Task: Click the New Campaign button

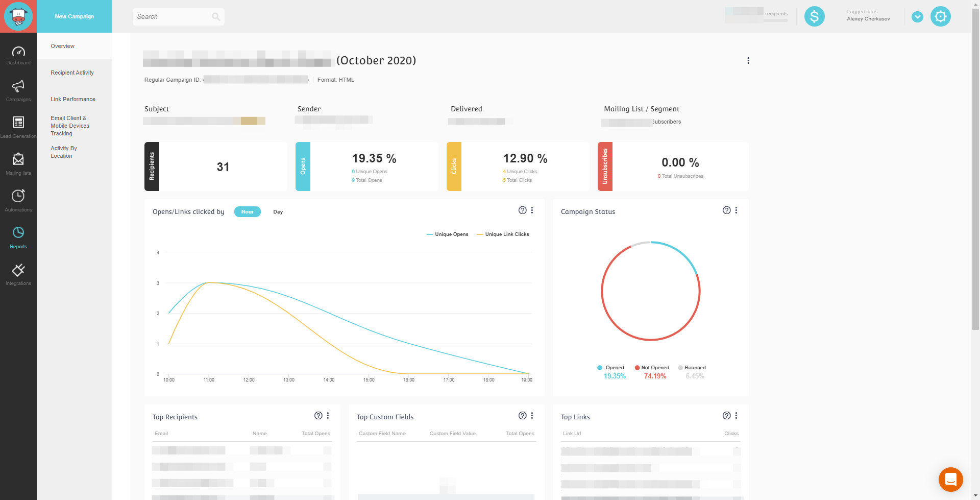Action: [75, 16]
